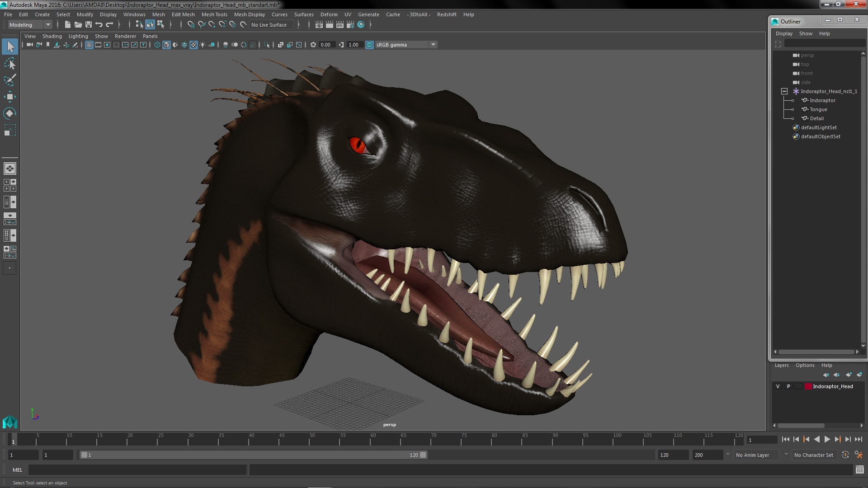
Task: Collapse Indoraptor_Head_ncl1_1 group in Outliner
Action: [x=784, y=91]
